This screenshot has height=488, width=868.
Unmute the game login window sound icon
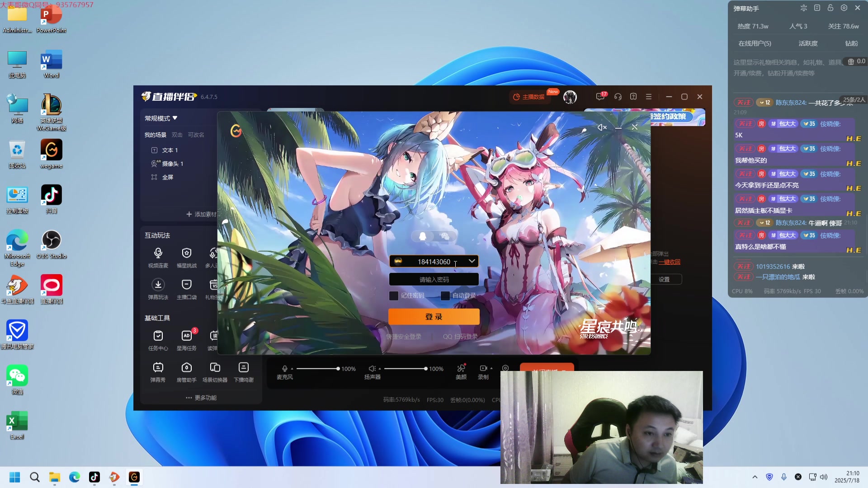[x=602, y=127]
